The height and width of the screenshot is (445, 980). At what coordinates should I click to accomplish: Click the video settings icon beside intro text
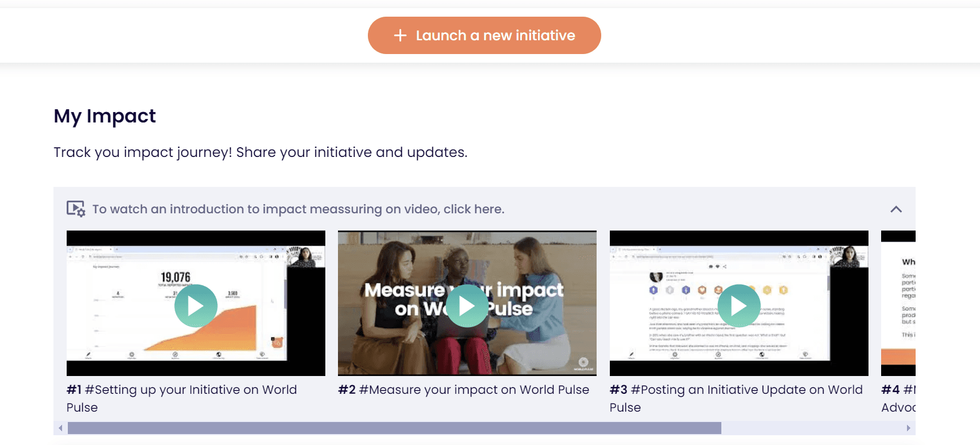[76, 209]
